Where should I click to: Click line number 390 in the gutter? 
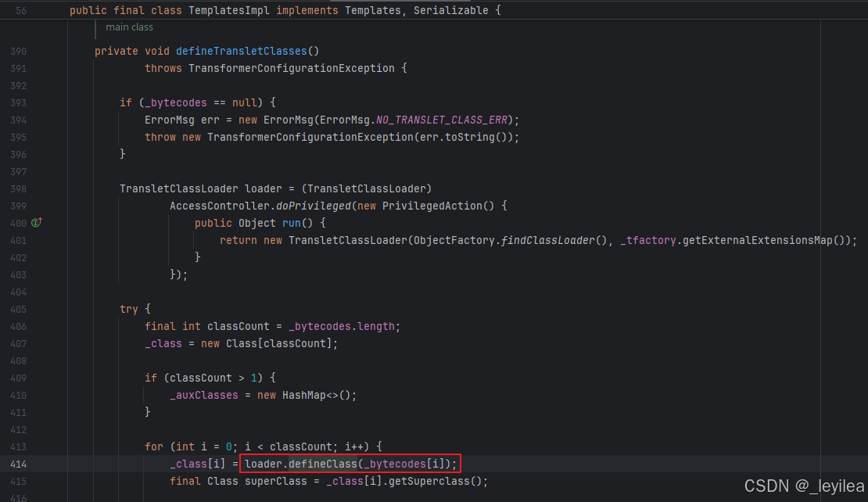point(18,52)
